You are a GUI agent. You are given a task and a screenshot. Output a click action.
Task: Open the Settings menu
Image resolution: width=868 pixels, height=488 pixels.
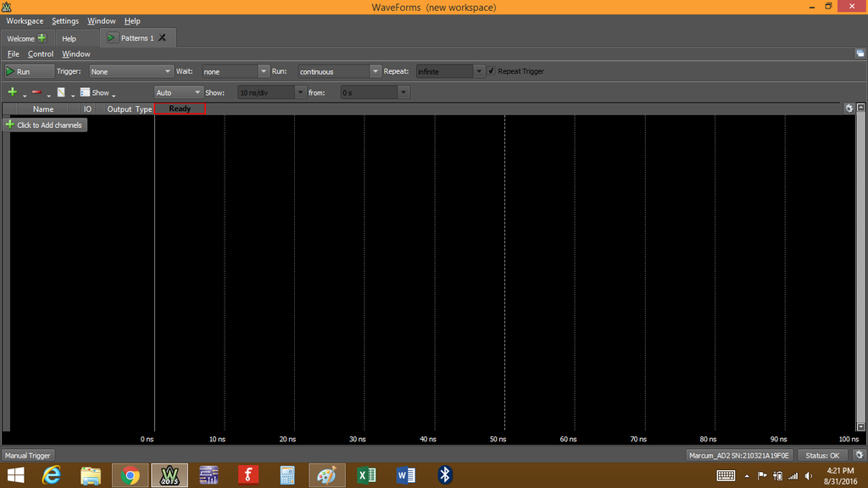(x=65, y=21)
